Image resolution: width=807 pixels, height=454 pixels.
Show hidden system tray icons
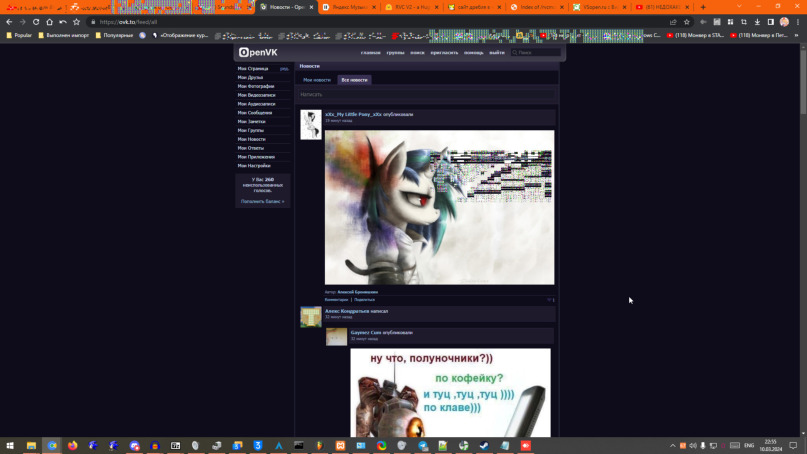pyautogui.click(x=673, y=445)
